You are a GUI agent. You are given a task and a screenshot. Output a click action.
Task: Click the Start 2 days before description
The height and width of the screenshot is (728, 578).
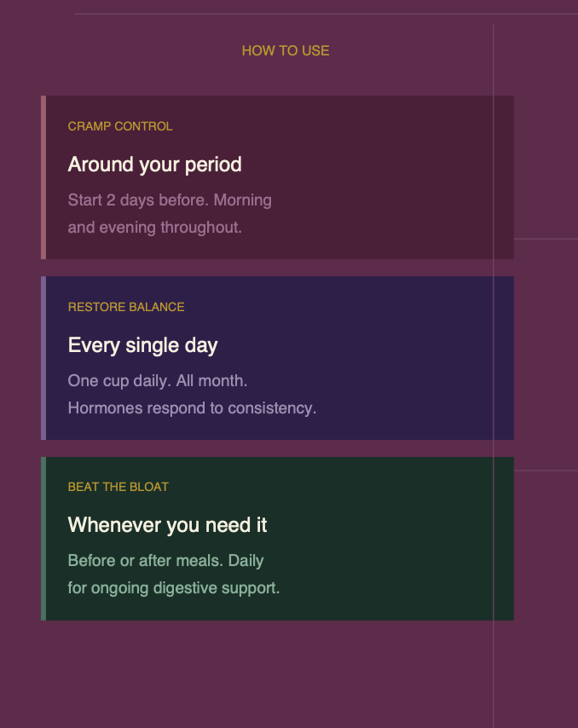[170, 214]
